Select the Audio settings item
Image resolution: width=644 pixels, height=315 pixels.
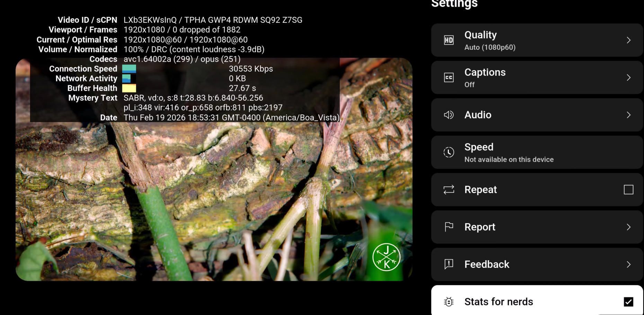coord(537,115)
